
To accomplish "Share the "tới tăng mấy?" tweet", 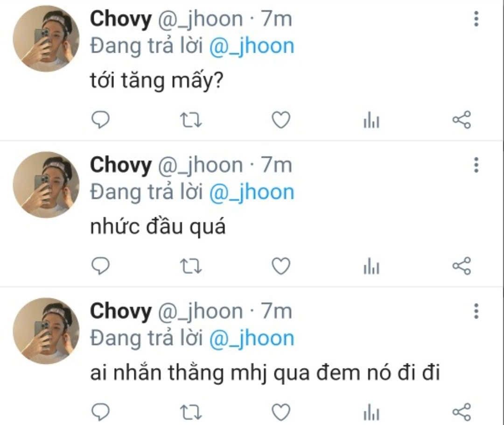I will tap(462, 120).
